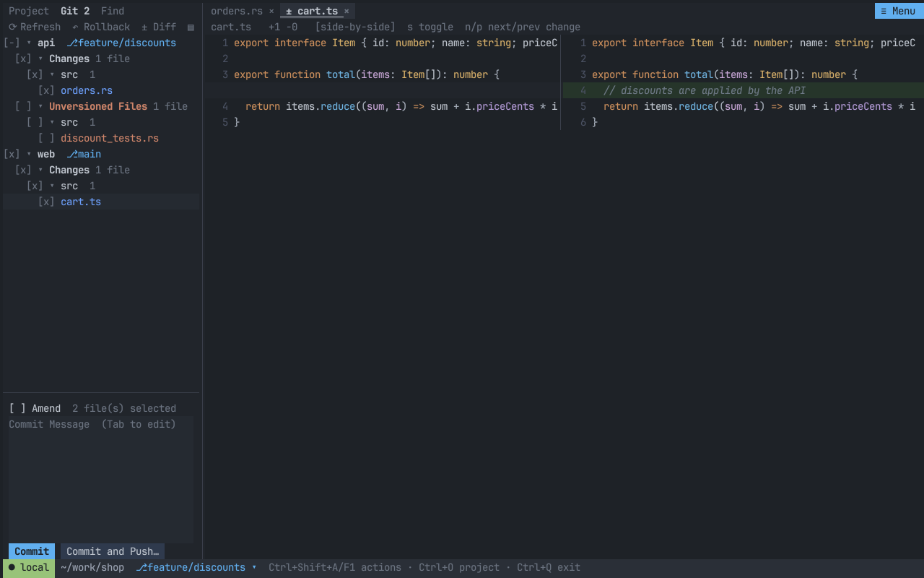The height and width of the screenshot is (578, 924).
Task: Collapse the src folder under Unversioned Files
Action: coord(52,122)
